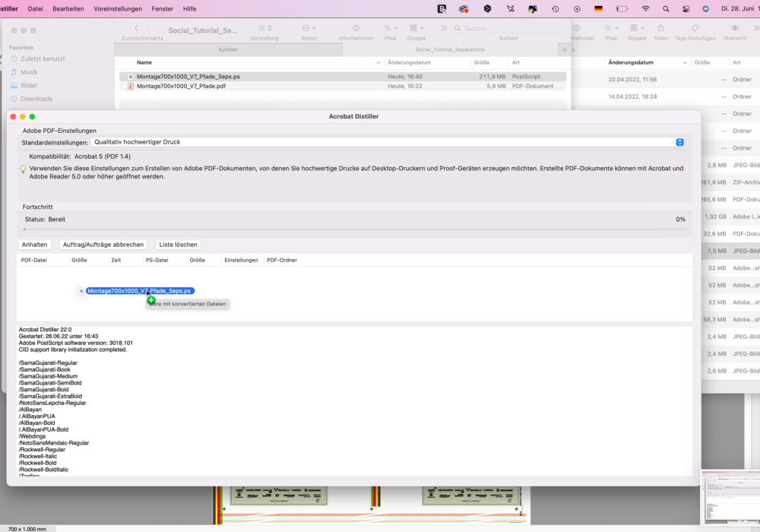Click the screenshot thumbnail preview
The width and height of the screenshot is (760, 532).
[x=731, y=497]
